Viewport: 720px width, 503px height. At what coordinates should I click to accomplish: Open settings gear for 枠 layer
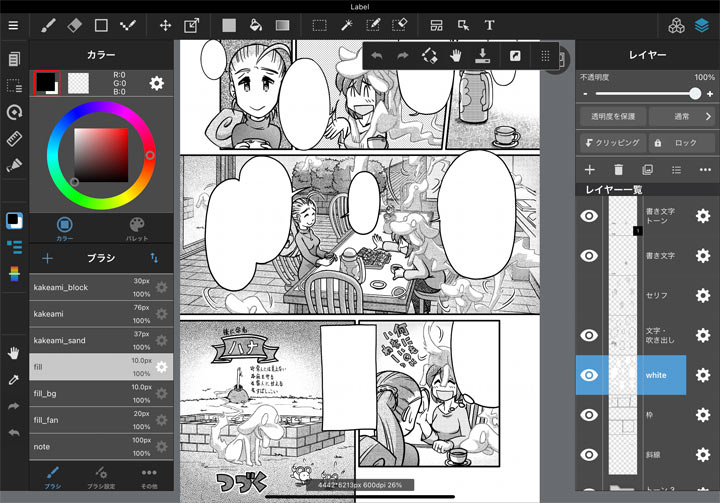point(703,415)
